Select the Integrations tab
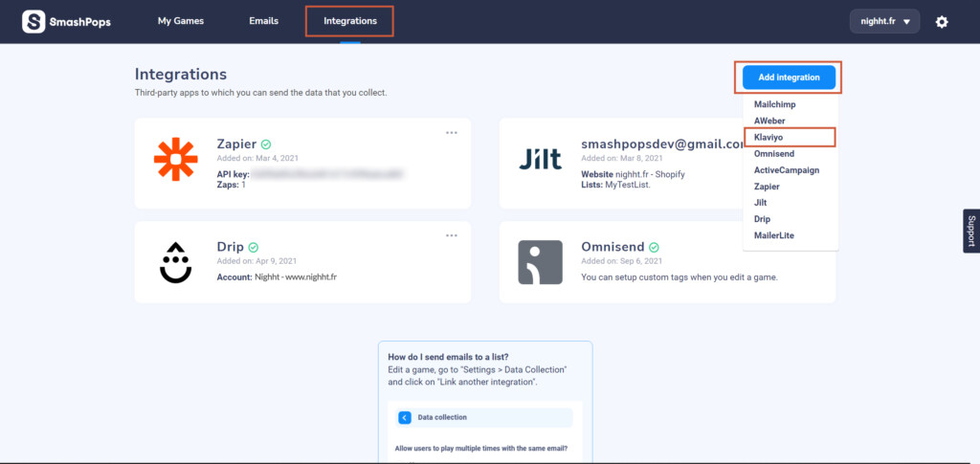 pyautogui.click(x=350, y=21)
